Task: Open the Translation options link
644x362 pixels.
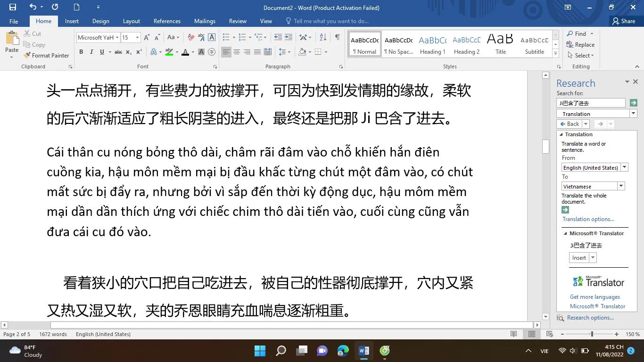Action: pos(588,219)
